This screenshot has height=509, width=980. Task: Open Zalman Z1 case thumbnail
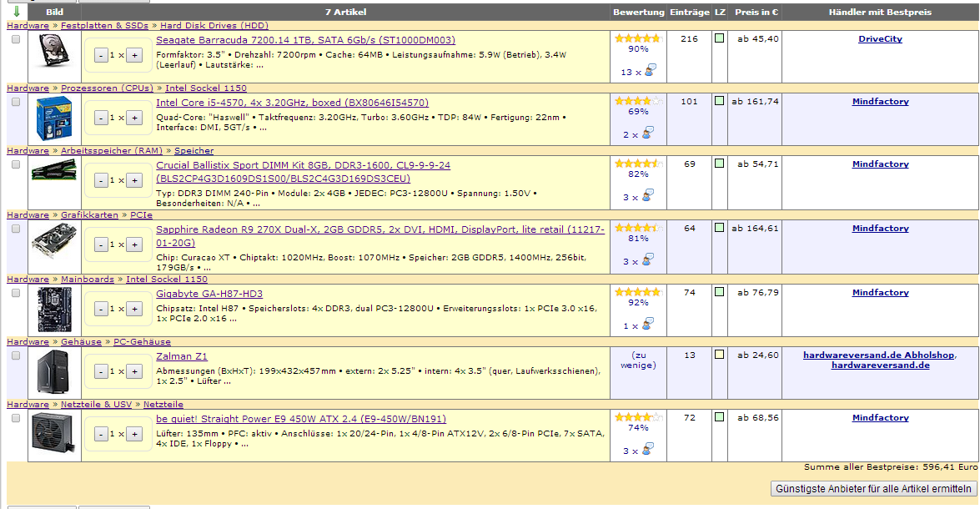coord(54,371)
